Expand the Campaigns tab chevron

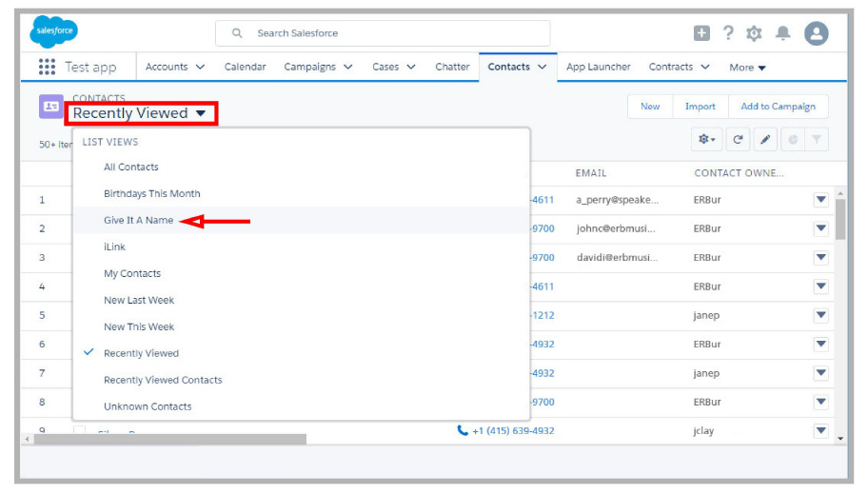click(x=348, y=67)
